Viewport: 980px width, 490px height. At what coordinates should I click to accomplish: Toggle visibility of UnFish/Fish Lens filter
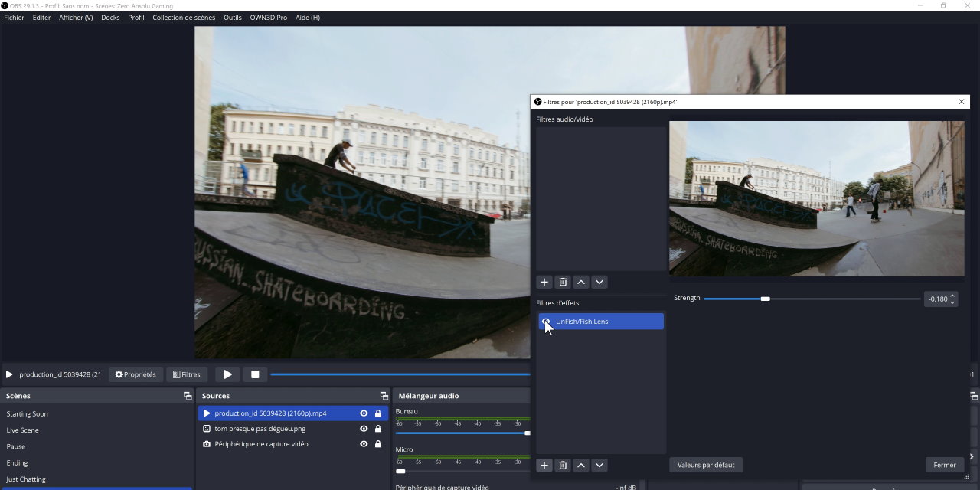pos(546,322)
